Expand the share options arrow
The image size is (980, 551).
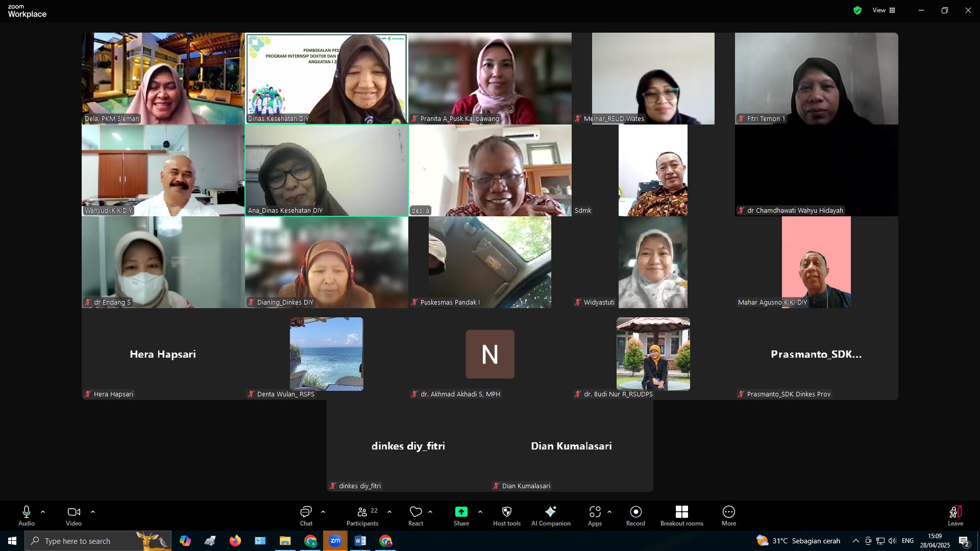coord(480,512)
